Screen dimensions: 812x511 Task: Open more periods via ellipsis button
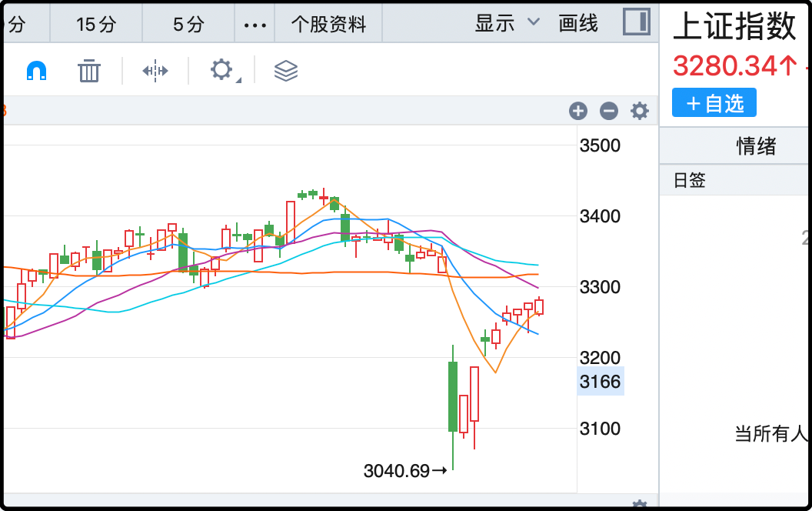click(255, 25)
